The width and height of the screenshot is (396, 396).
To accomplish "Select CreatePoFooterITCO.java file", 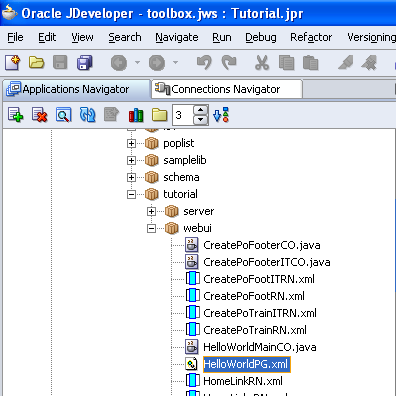I will (x=267, y=262).
